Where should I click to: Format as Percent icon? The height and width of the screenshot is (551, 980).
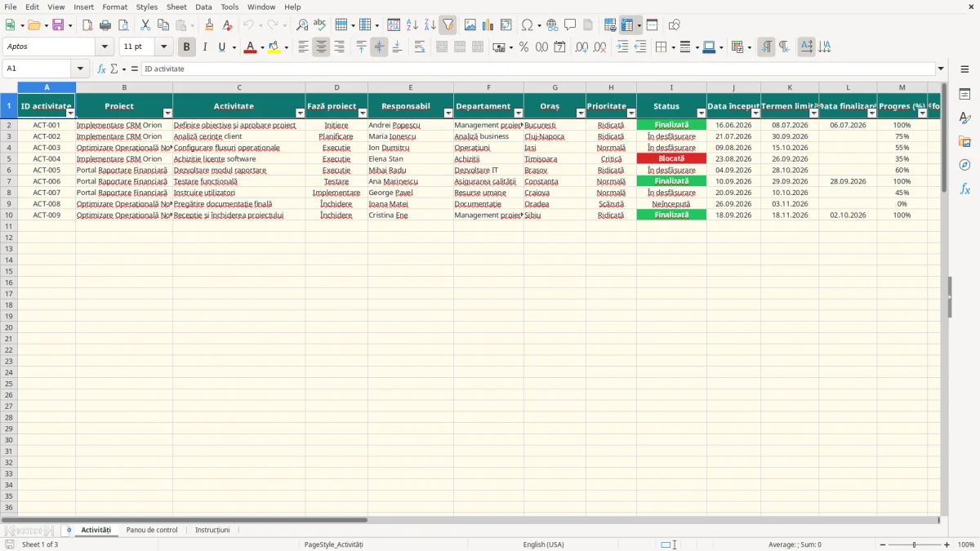(x=523, y=47)
